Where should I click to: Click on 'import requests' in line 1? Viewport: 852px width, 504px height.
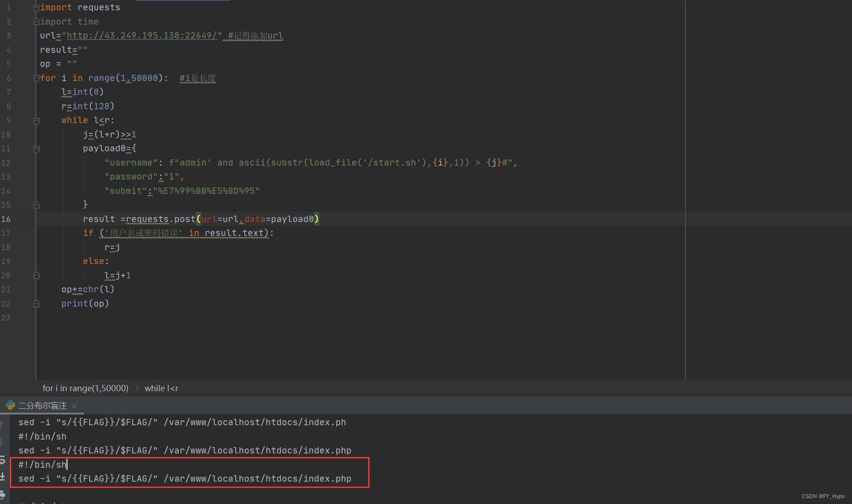pos(80,7)
